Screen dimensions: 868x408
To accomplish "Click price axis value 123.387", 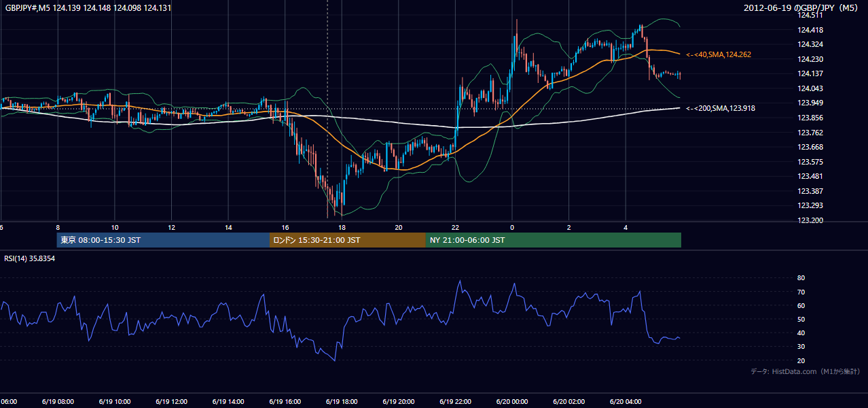I will tap(810, 191).
